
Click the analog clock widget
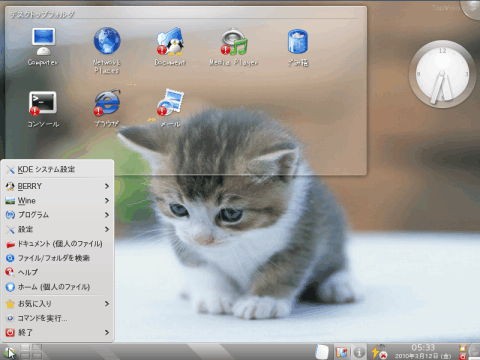[x=442, y=74]
